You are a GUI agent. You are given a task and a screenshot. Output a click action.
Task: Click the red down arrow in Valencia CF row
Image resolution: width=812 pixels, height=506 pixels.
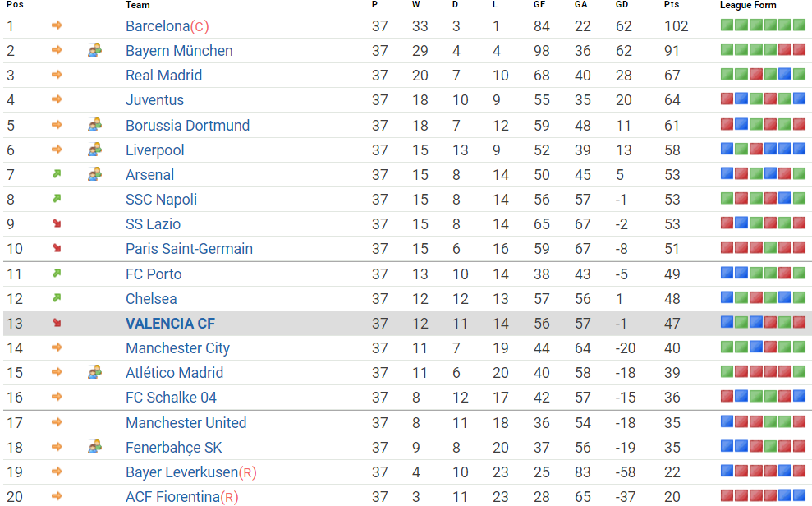(x=57, y=323)
